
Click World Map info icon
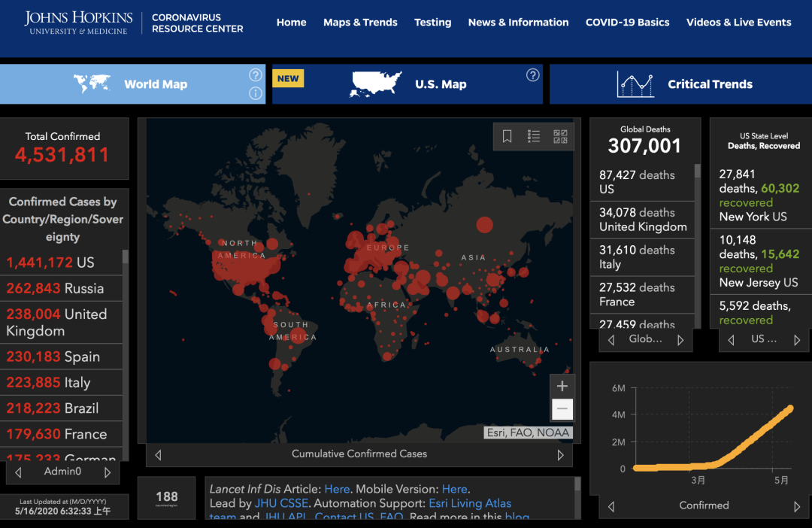(x=256, y=94)
